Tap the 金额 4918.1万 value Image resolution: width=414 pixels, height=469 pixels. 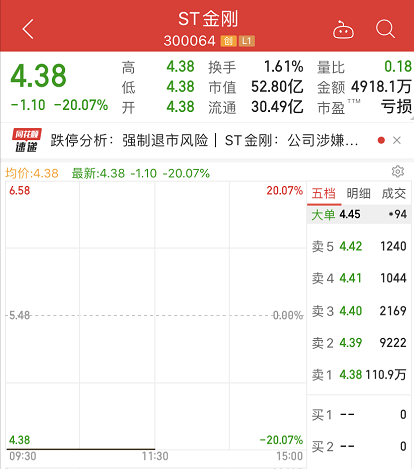click(x=381, y=87)
